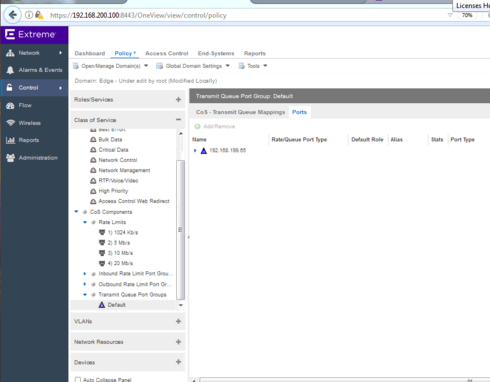Expand Inbound Rate Limit Port Groups node
This screenshot has height=382, width=490.
click(x=85, y=274)
